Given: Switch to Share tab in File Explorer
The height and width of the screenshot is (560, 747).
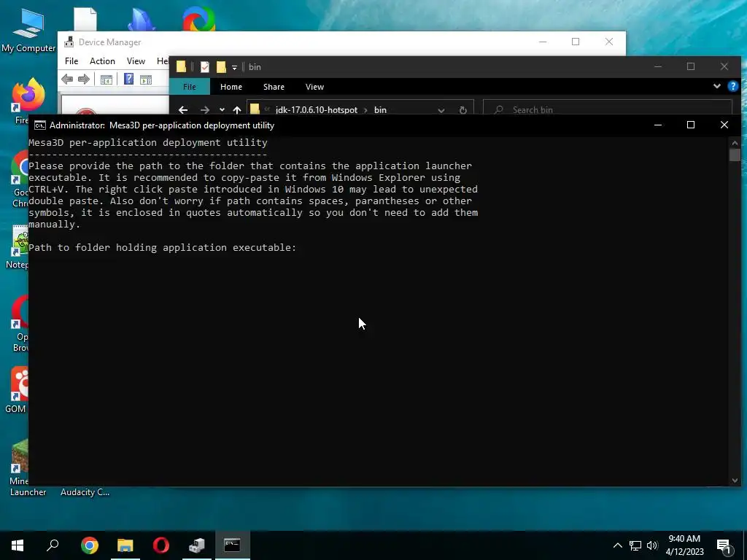Looking at the screenshot, I should 274,87.
